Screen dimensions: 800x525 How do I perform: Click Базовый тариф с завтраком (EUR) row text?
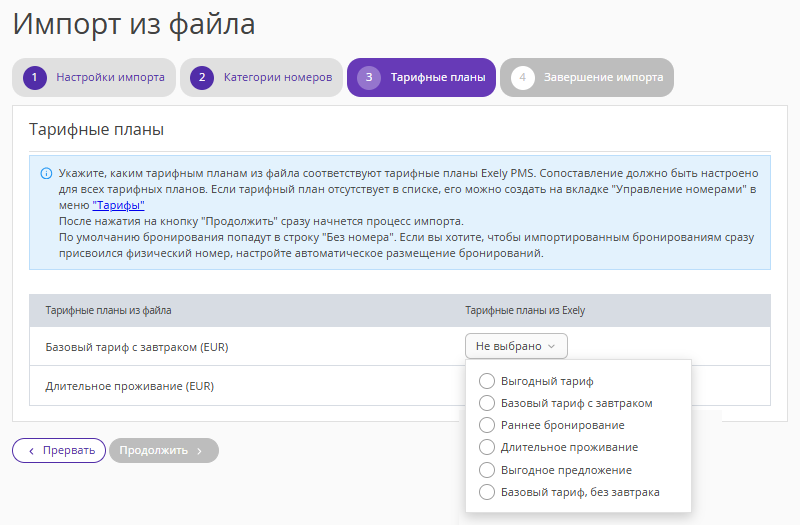tap(137, 347)
